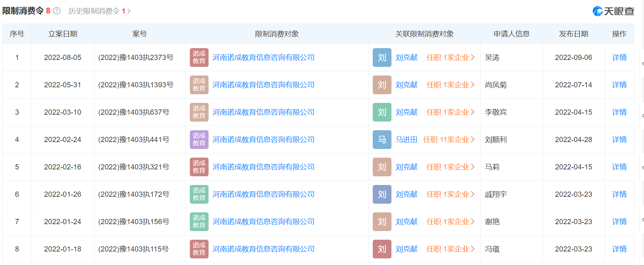Click 刘 avatar in the 冯蕴 row
Viewport: 644px width, 265px height.
(382, 249)
